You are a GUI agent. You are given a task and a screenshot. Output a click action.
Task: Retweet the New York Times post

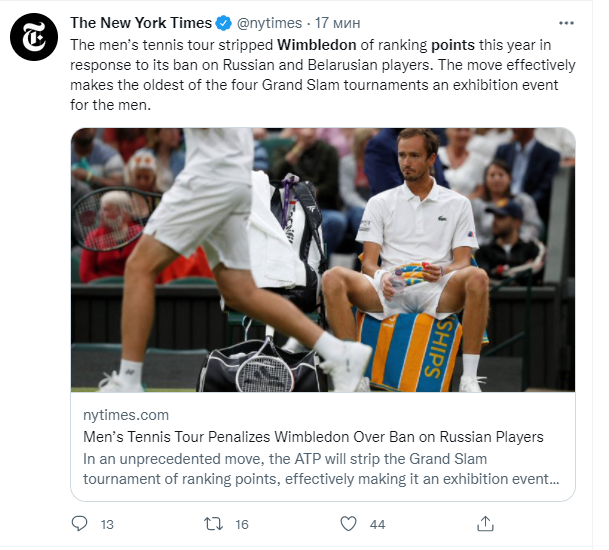point(214,523)
